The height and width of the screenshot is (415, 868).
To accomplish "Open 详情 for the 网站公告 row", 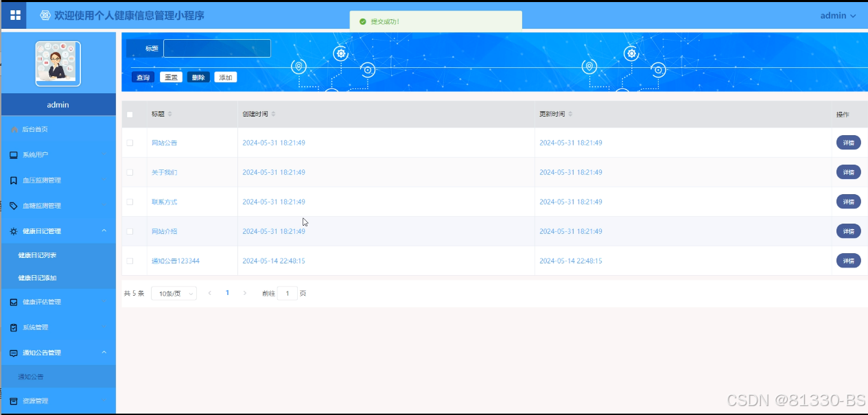I will tap(848, 143).
